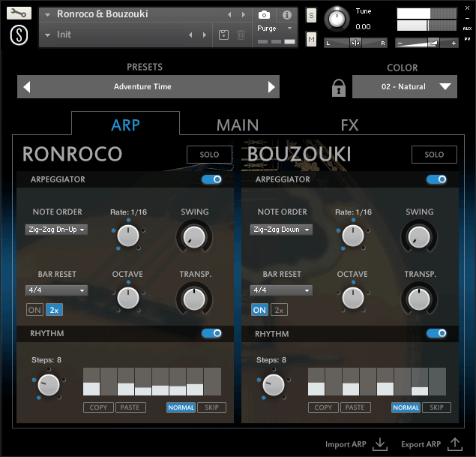
Task: Click Bouzouki rhythm PASTE button
Action: (355, 407)
